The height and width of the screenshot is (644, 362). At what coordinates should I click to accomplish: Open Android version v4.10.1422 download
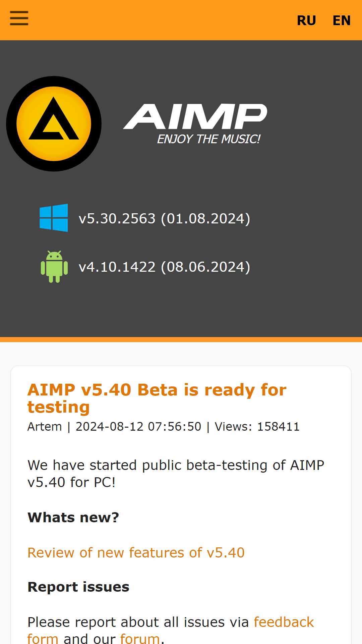[164, 267]
